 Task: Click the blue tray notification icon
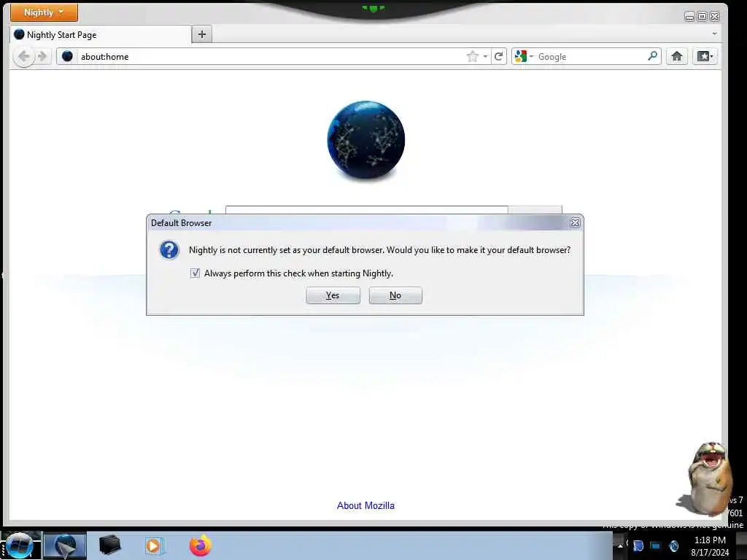(638, 545)
